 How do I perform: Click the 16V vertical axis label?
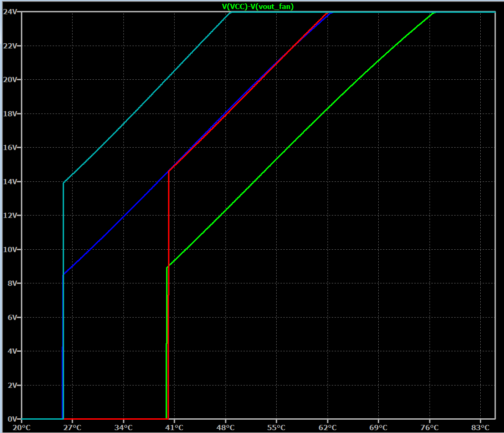(10, 148)
